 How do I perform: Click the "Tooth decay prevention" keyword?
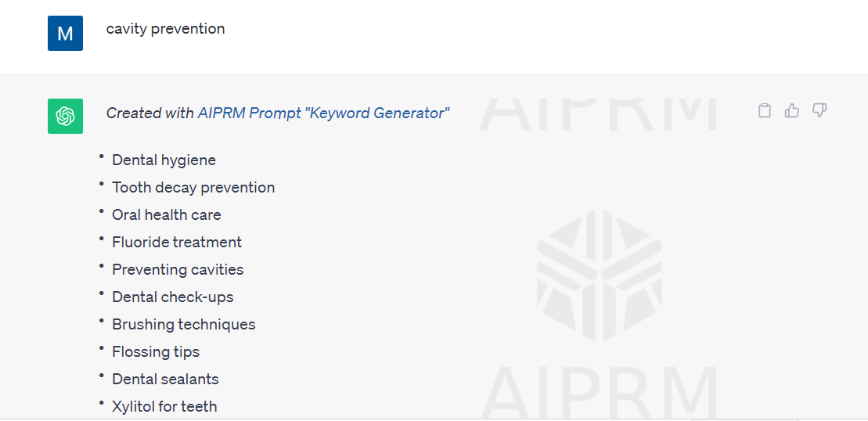pyautogui.click(x=193, y=187)
